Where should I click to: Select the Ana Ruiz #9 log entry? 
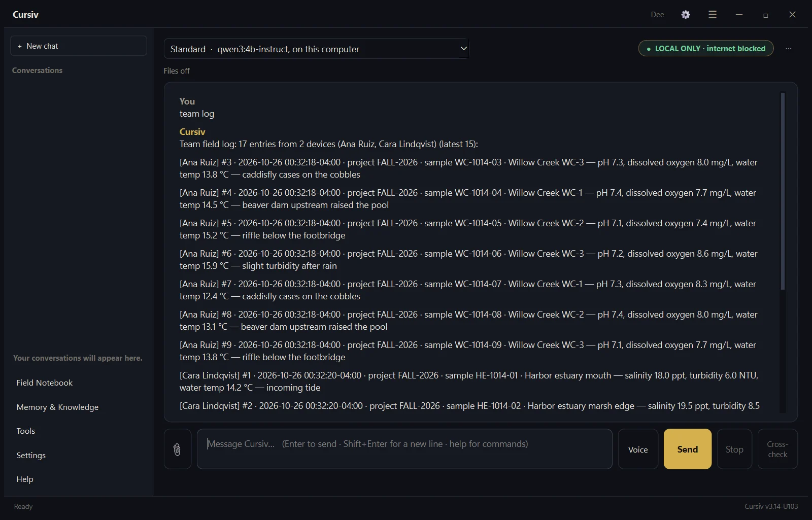(468, 351)
